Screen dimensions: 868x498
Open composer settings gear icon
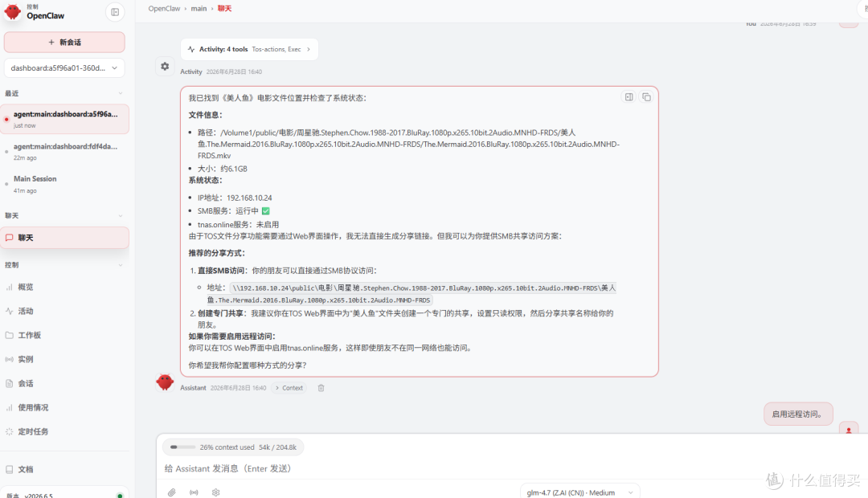pyautogui.click(x=216, y=492)
